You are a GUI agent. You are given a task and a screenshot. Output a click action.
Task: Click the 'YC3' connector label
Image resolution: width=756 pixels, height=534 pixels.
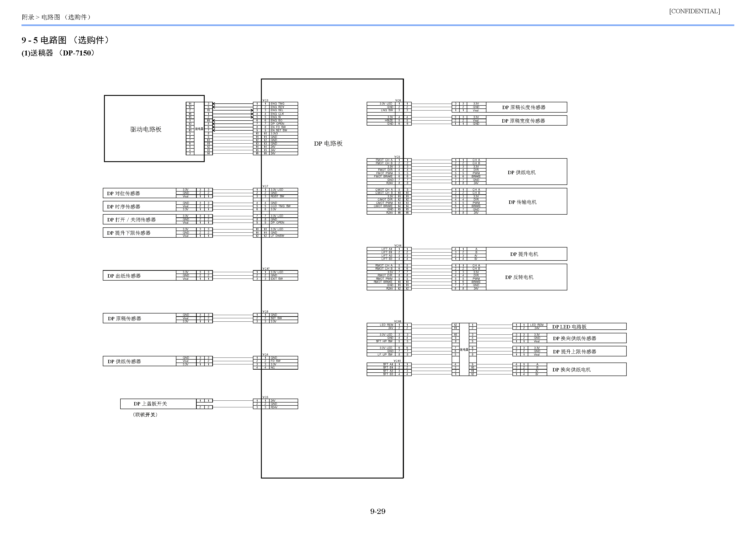click(265, 100)
